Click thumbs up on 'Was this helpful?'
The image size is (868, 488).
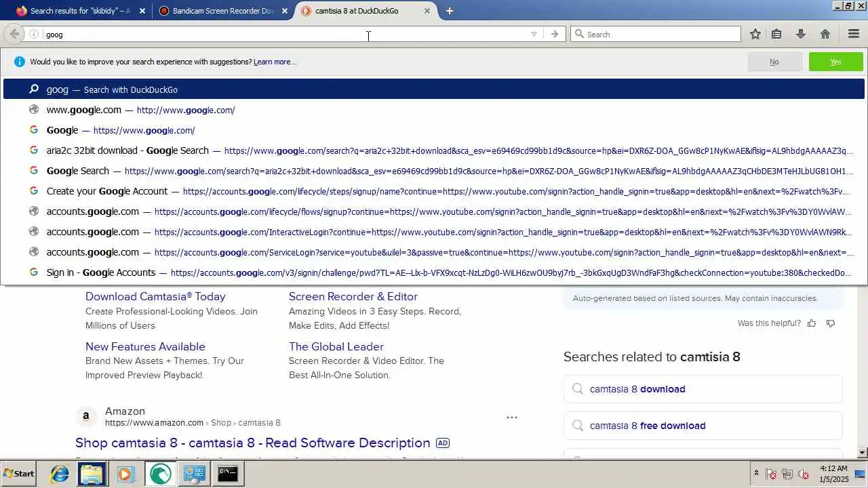(812, 323)
